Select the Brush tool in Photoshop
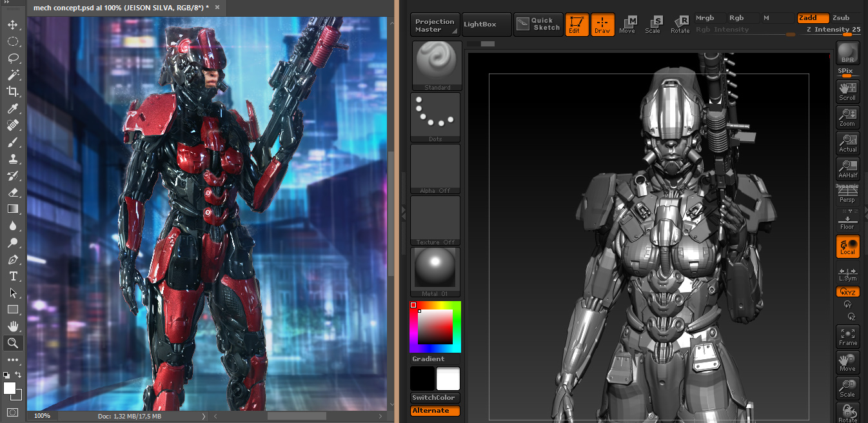The image size is (868, 423). [12, 143]
